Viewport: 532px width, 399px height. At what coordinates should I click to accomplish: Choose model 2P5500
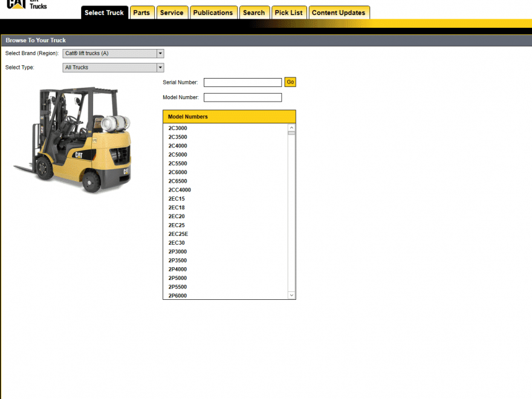[178, 287]
